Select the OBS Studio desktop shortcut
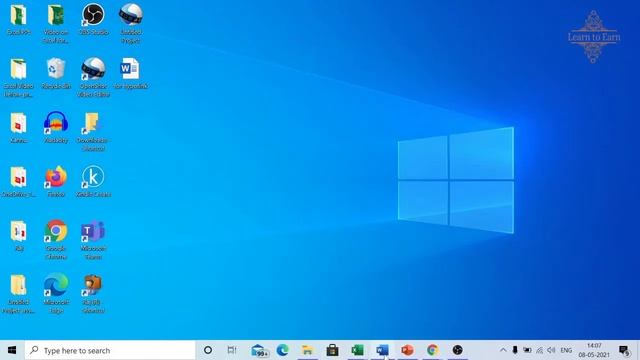The image size is (640, 360). click(93, 19)
